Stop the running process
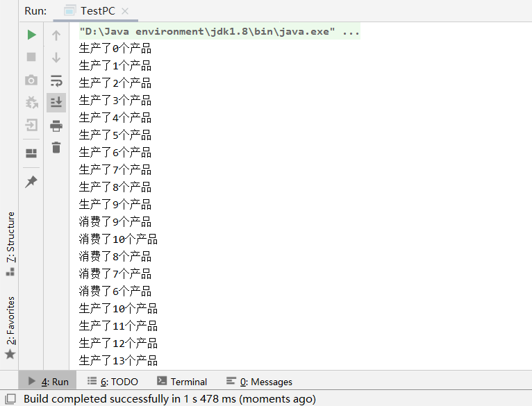 click(x=31, y=57)
